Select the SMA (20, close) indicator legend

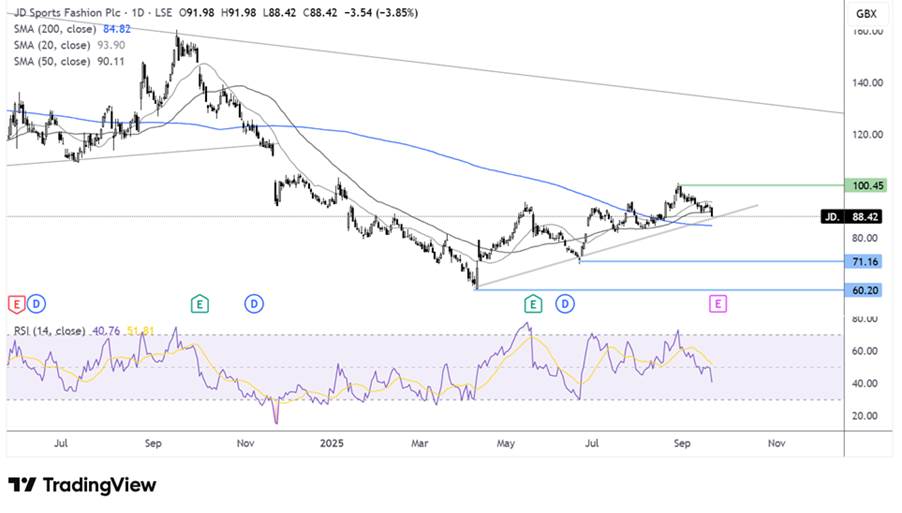(52, 45)
